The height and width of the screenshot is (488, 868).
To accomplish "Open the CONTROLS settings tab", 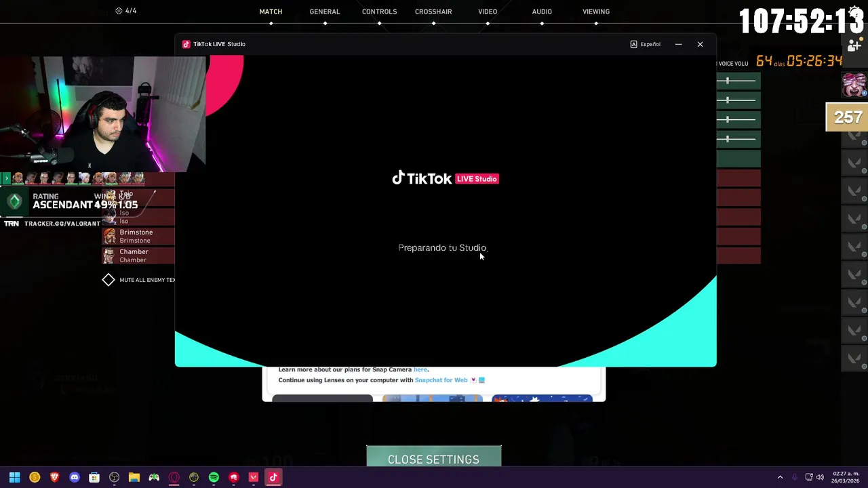I will 379,12.
